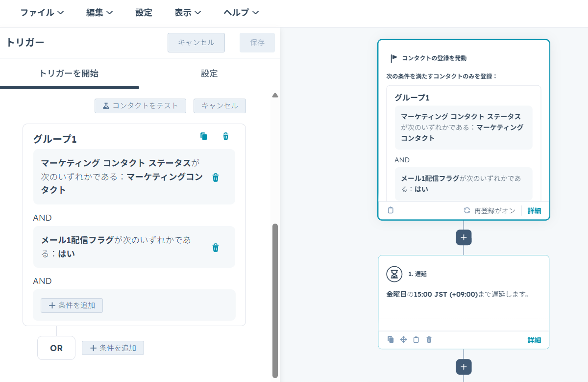Add a step below the trigger card
Viewport: 588px width, 382px height.
tap(464, 237)
